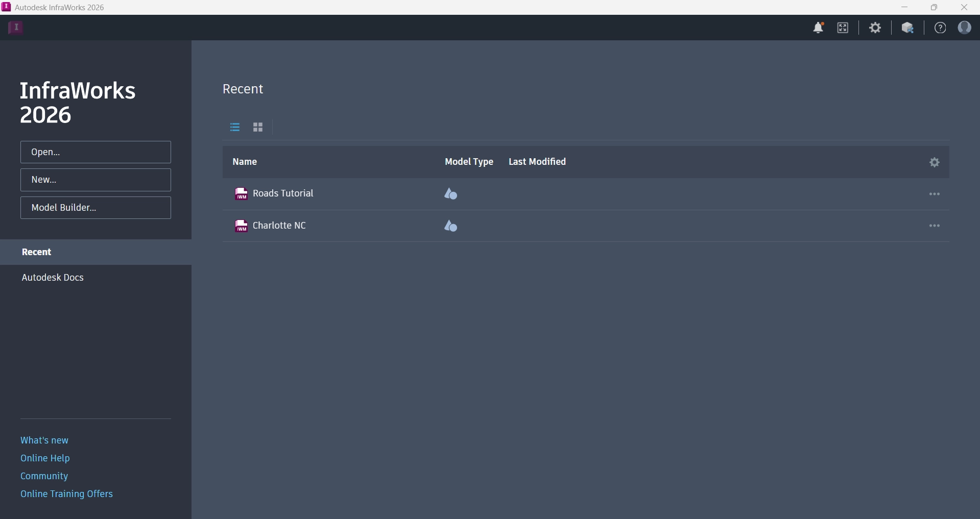Switch to list view
Image resolution: width=980 pixels, height=519 pixels.
coord(235,128)
